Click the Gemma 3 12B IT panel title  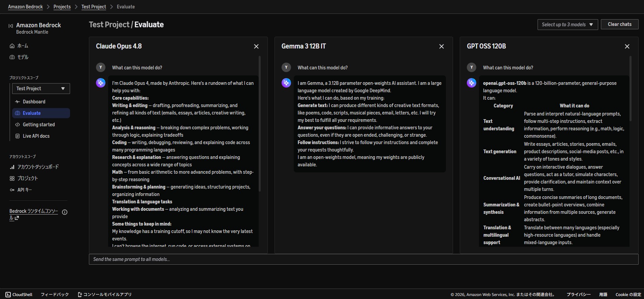coord(303,46)
